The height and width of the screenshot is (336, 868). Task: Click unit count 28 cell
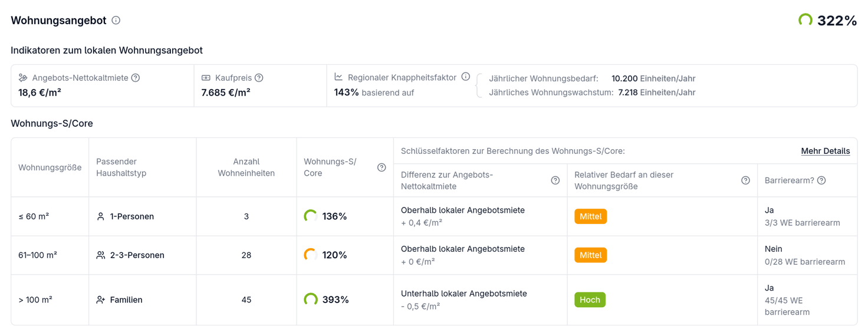(x=246, y=255)
